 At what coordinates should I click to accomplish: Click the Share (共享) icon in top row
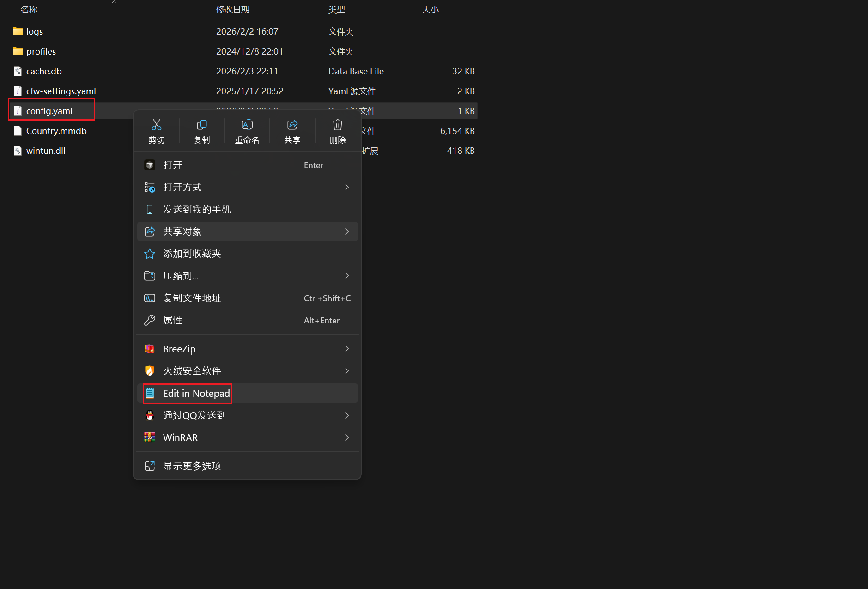[292, 125]
